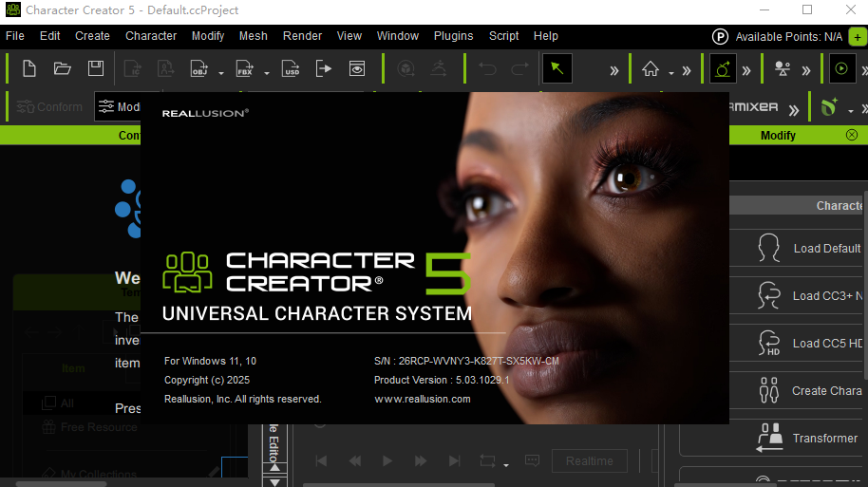Click the grayed iClone export icon
Image resolution: width=868 pixels, height=487 pixels.
[132, 68]
